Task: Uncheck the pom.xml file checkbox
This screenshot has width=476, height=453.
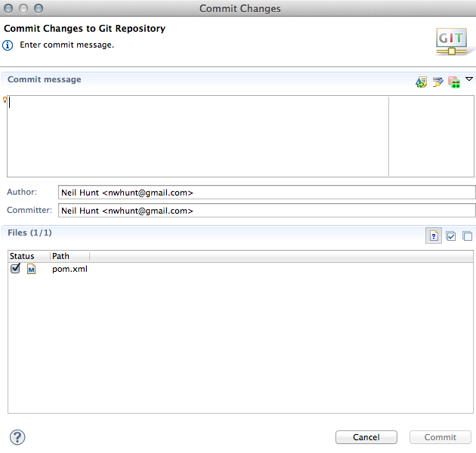Action: 15,269
